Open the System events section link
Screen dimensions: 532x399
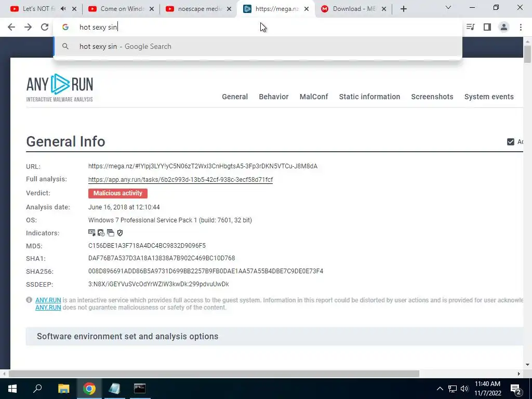point(489,97)
